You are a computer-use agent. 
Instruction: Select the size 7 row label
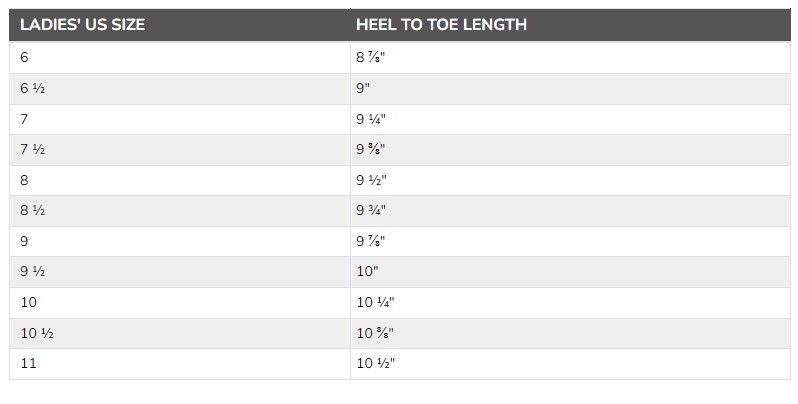pyautogui.click(x=180, y=120)
